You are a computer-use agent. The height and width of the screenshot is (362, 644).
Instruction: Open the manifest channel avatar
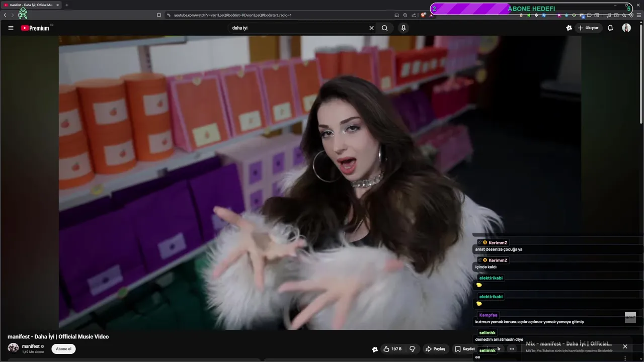pos(13,348)
